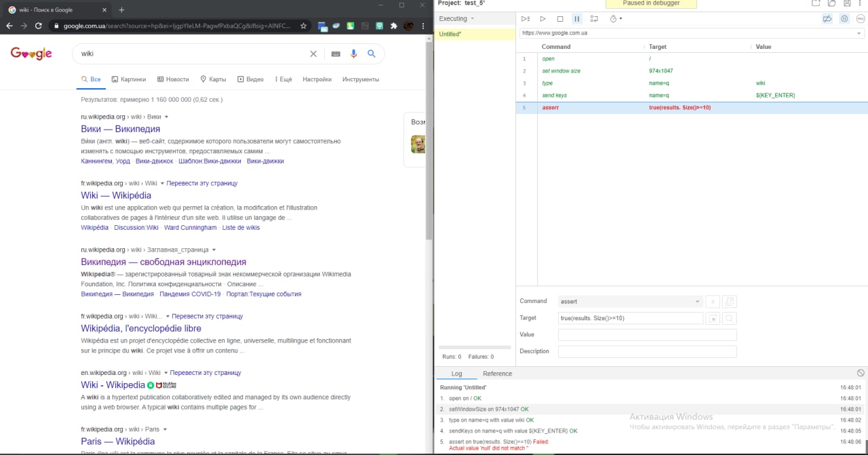Select the Untitled* test in sidebar

click(475, 34)
